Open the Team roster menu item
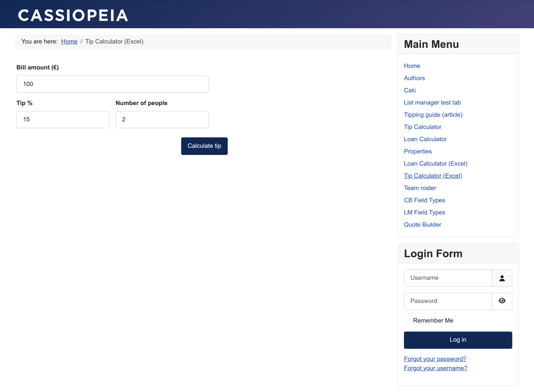The image size is (534, 392). (420, 188)
